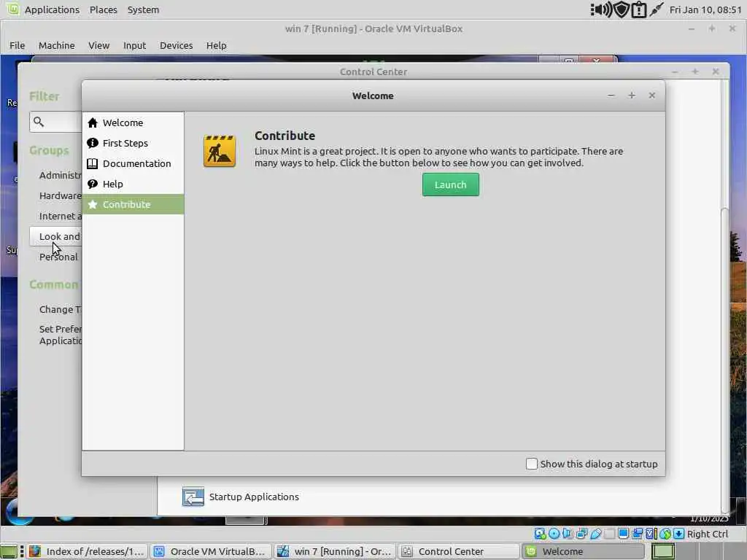The image size is (747, 560).
Task: Switch to Index of /releases browser window
Action: coord(88,551)
